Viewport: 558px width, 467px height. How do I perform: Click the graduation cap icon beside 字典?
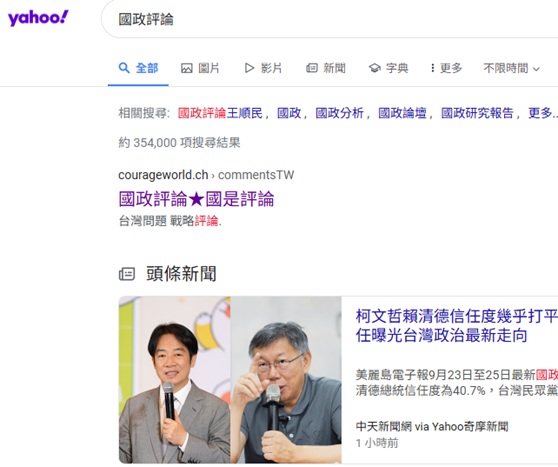coord(375,68)
